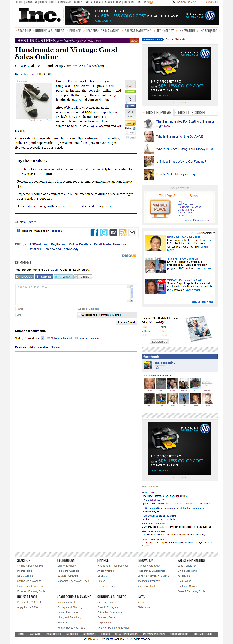Open the Innovation navigation menu
233x644 pixels.
pyautogui.click(x=187, y=31)
